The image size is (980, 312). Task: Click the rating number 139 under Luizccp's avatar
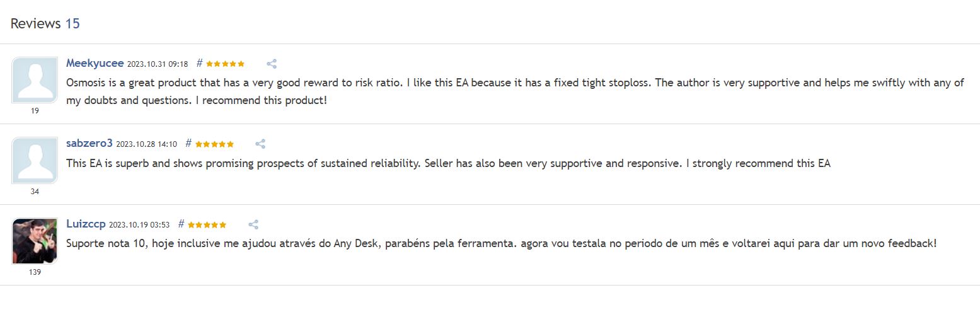(35, 272)
